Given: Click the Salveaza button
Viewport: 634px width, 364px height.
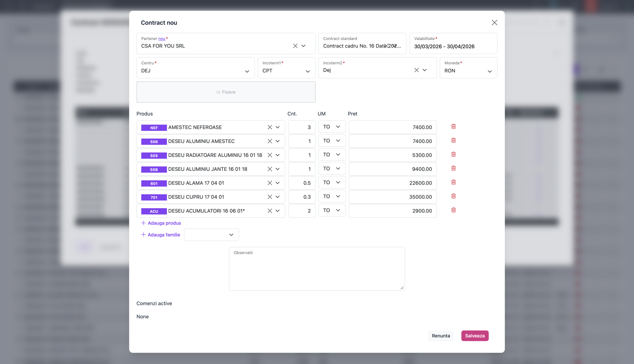Looking at the screenshot, I should pos(475,336).
